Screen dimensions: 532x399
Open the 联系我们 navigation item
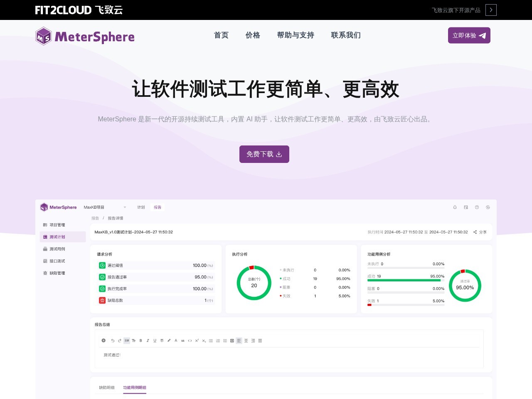(346, 35)
